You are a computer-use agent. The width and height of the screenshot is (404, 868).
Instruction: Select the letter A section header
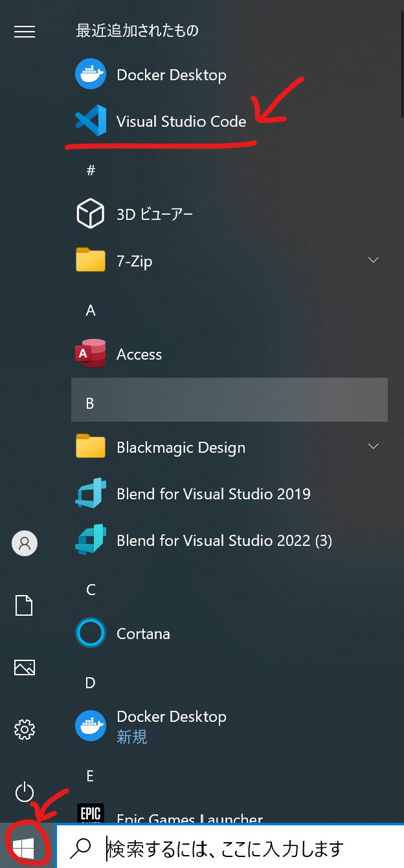[x=91, y=310]
